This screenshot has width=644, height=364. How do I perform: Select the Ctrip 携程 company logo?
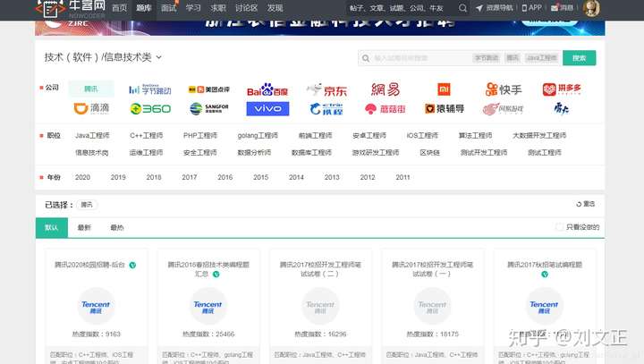click(326, 109)
